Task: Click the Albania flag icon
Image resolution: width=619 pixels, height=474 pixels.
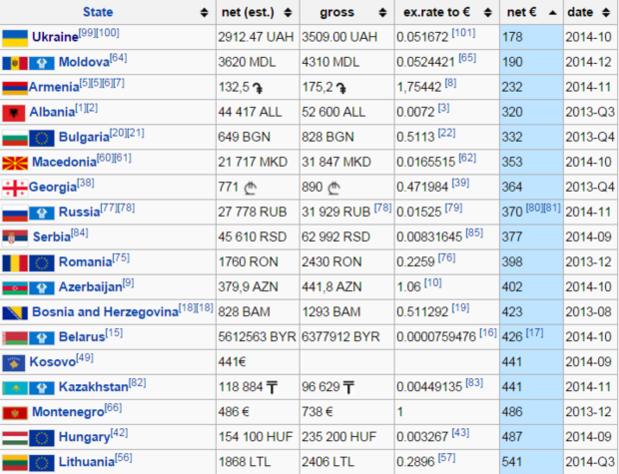Action: 14,113
